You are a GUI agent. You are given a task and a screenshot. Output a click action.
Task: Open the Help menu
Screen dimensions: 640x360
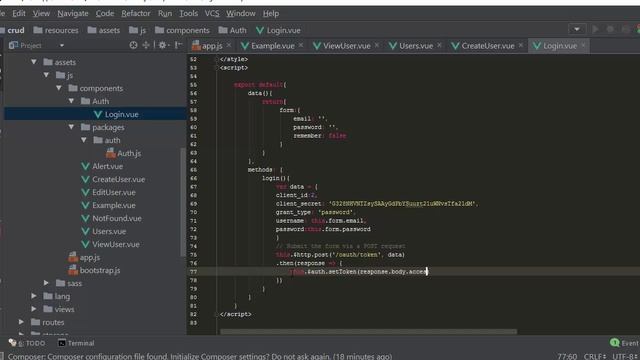[271, 13]
